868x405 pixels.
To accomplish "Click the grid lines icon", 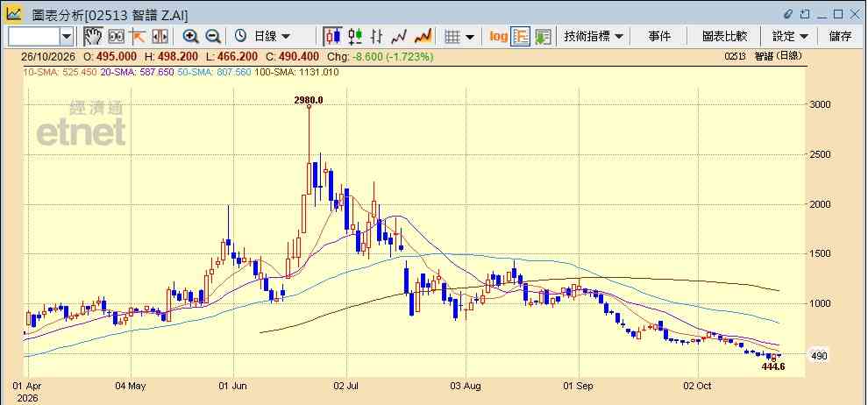I will 452,37.
